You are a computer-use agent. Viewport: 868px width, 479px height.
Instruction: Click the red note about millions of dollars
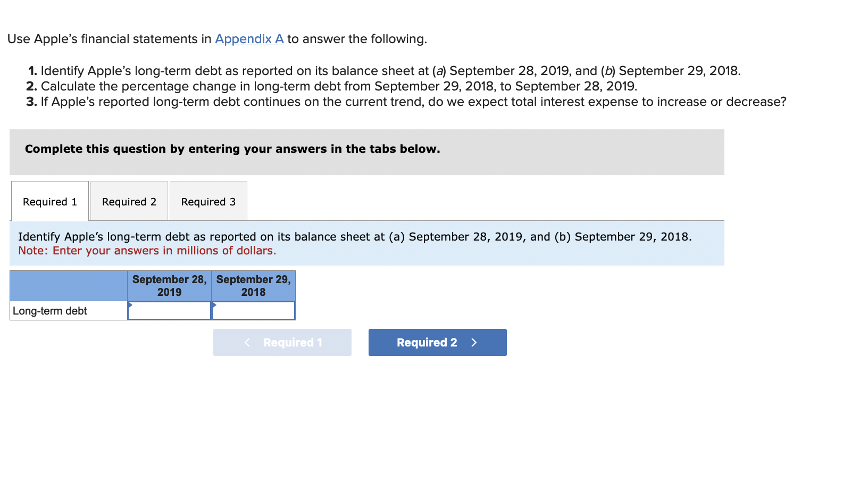tap(147, 250)
